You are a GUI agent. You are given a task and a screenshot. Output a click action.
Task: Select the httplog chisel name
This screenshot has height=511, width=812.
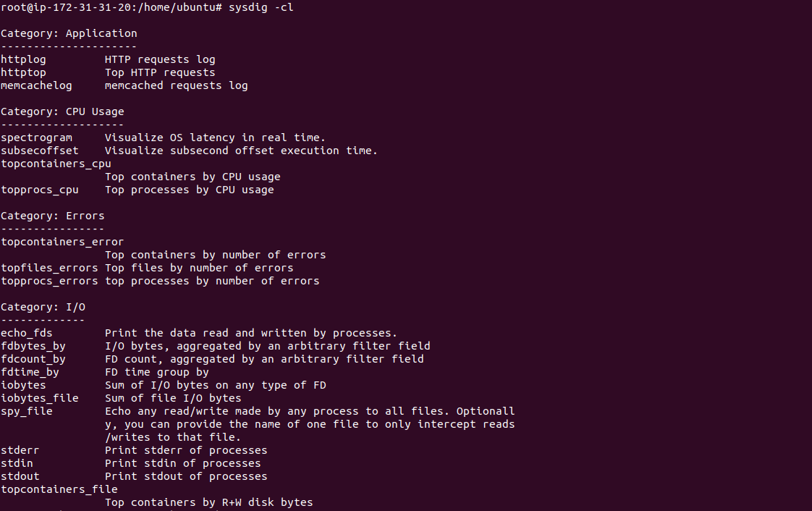click(23, 60)
